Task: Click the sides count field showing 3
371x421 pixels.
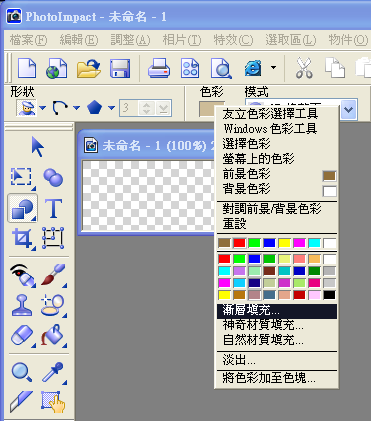Action: pos(129,108)
